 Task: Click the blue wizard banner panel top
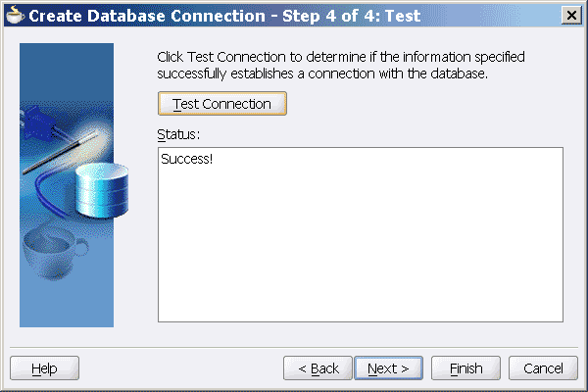tap(67, 64)
